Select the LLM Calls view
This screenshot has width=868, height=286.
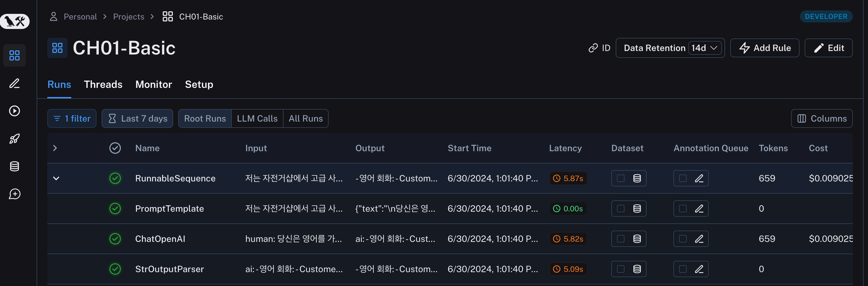point(257,118)
